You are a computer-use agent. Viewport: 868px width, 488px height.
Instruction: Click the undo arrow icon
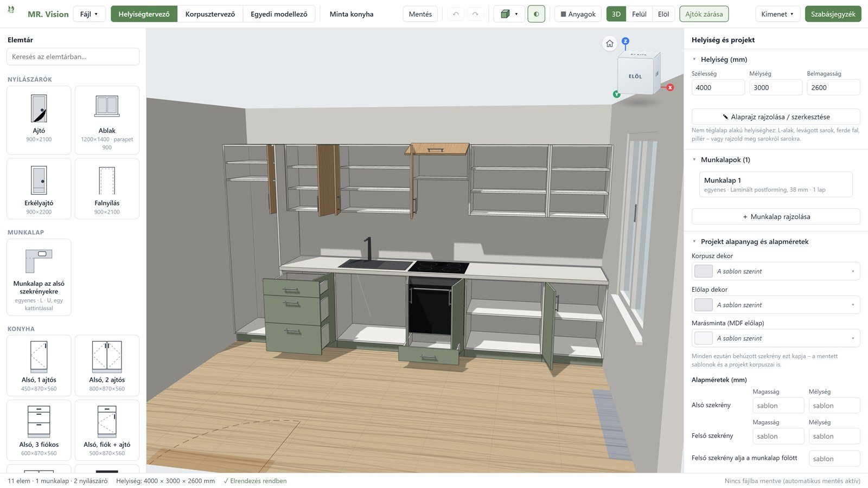pyautogui.click(x=456, y=14)
